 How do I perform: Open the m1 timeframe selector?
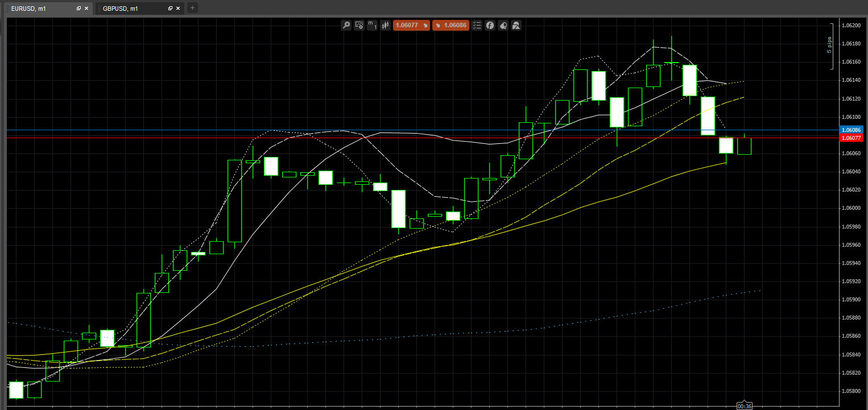click(372, 25)
